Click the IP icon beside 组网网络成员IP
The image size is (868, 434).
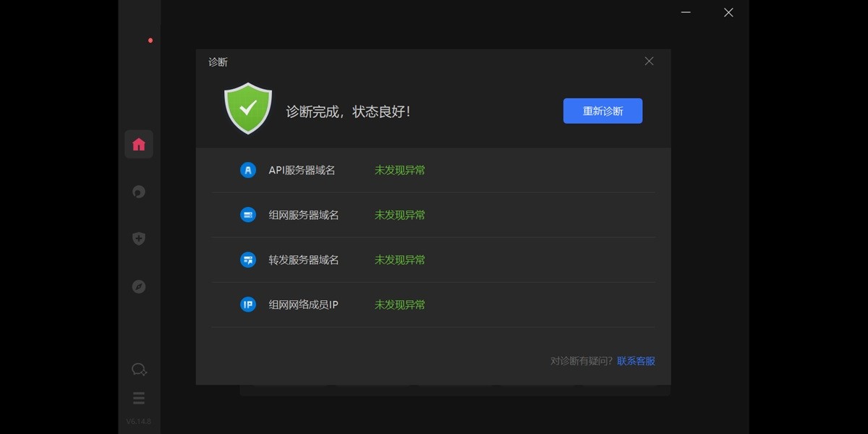[x=248, y=304]
